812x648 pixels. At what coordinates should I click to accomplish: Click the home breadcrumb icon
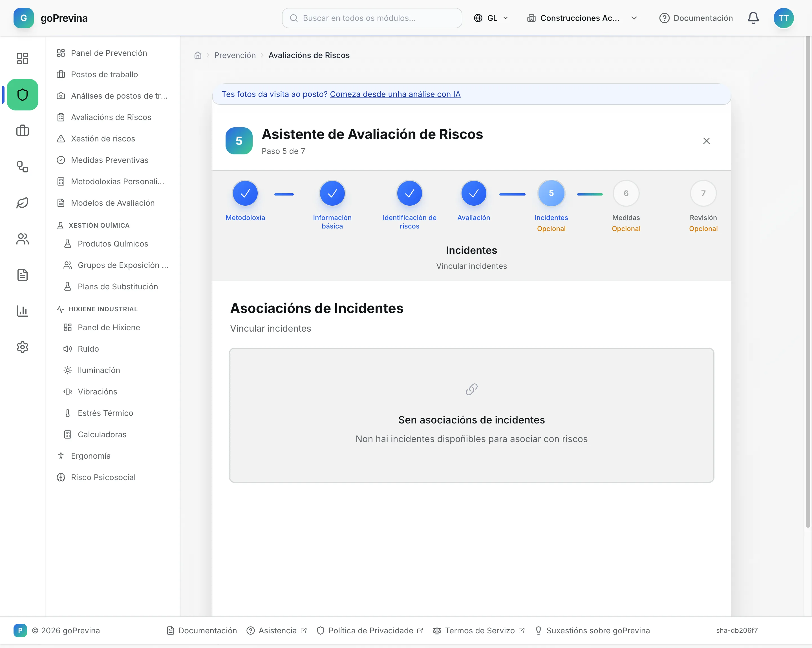tap(198, 55)
